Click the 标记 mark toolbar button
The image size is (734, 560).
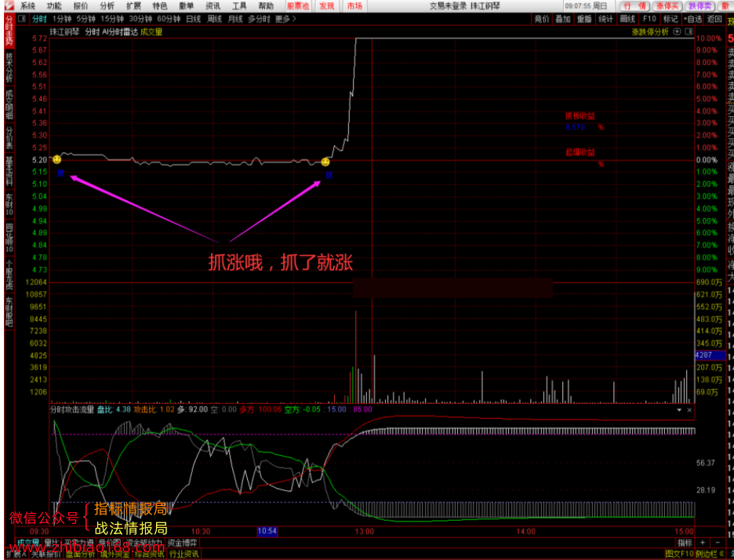click(x=670, y=19)
